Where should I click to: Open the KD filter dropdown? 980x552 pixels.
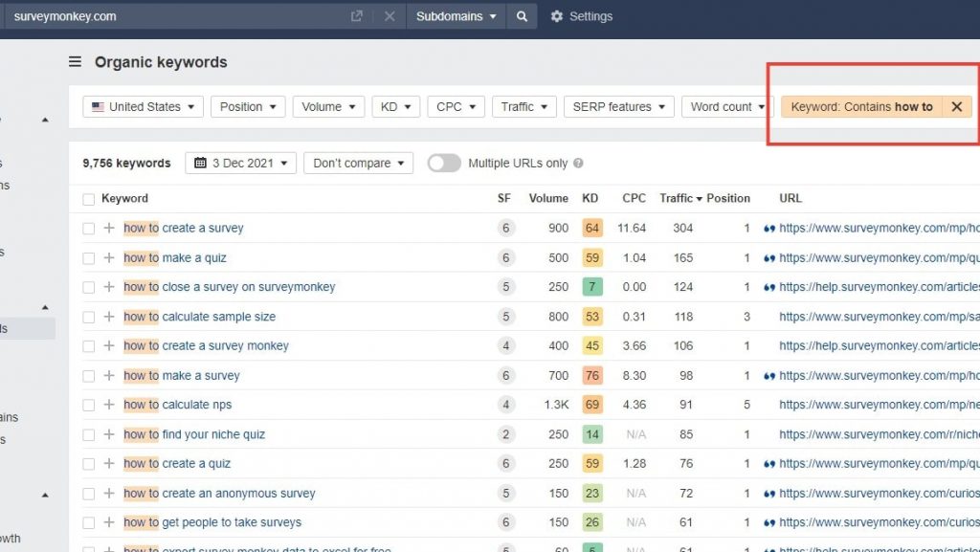pos(395,107)
